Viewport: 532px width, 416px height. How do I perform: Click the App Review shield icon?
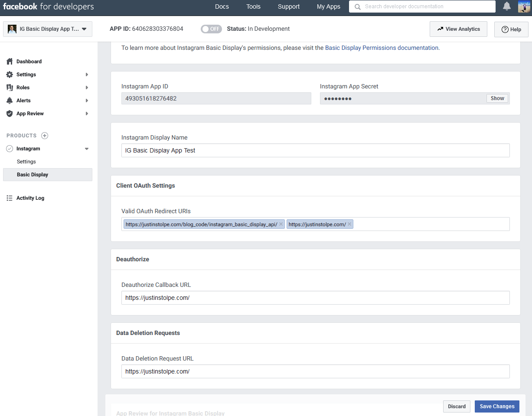pos(10,114)
